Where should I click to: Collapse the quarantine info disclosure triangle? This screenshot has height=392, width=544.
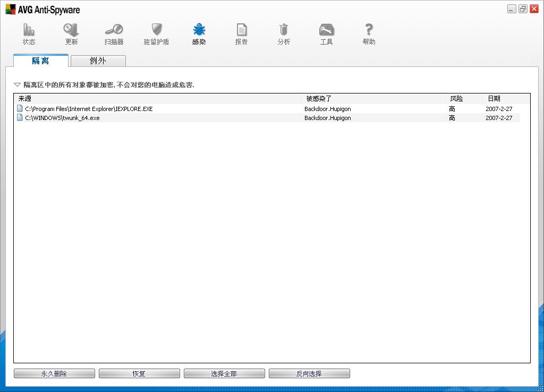pyautogui.click(x=17, y=84)
